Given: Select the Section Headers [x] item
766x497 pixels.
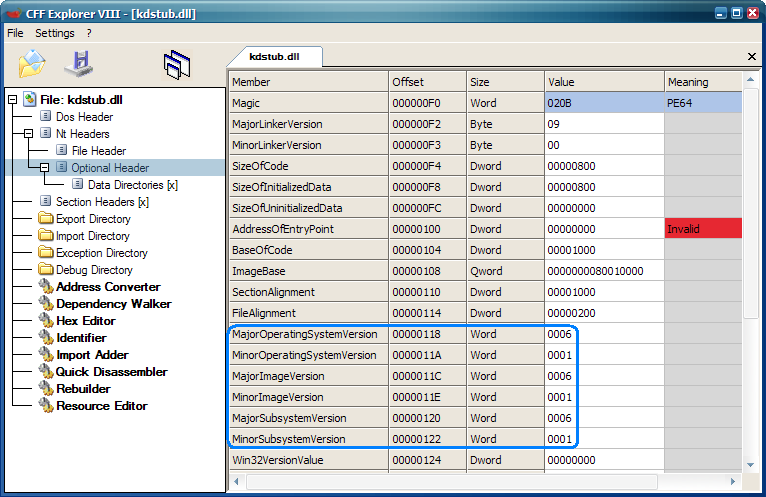Looking at the screenshot, I should click(x=102, y=202).
